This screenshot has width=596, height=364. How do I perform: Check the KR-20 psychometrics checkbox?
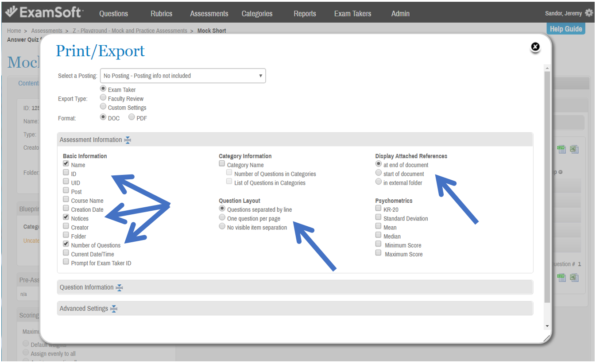point(378,208)
